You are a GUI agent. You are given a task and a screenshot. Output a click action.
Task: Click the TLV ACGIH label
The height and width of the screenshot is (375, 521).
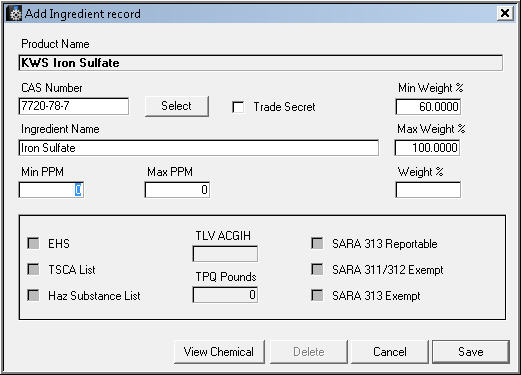click(x=223, y=236)
